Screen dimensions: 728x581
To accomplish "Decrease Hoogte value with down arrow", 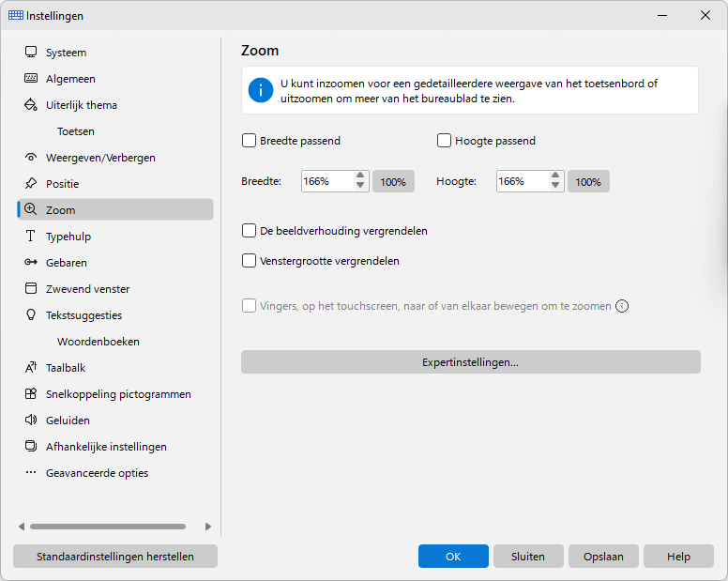I will tap(555, 185).
